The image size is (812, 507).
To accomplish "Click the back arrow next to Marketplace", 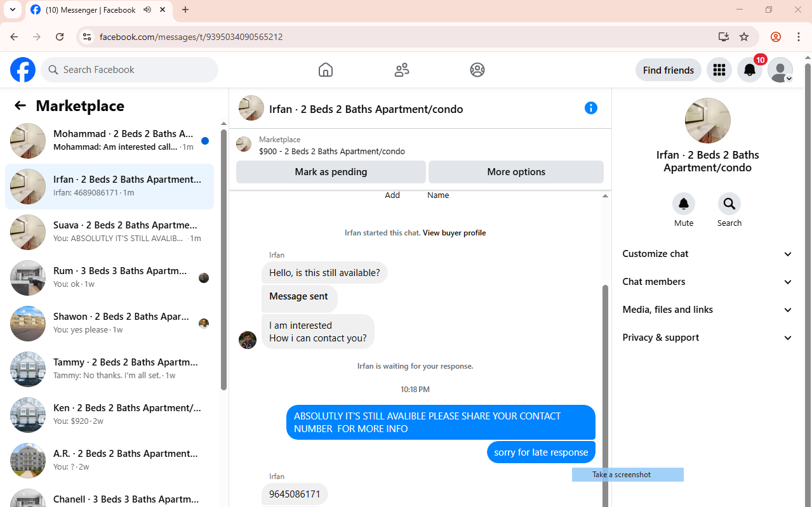I will click(x=20, y=105).
